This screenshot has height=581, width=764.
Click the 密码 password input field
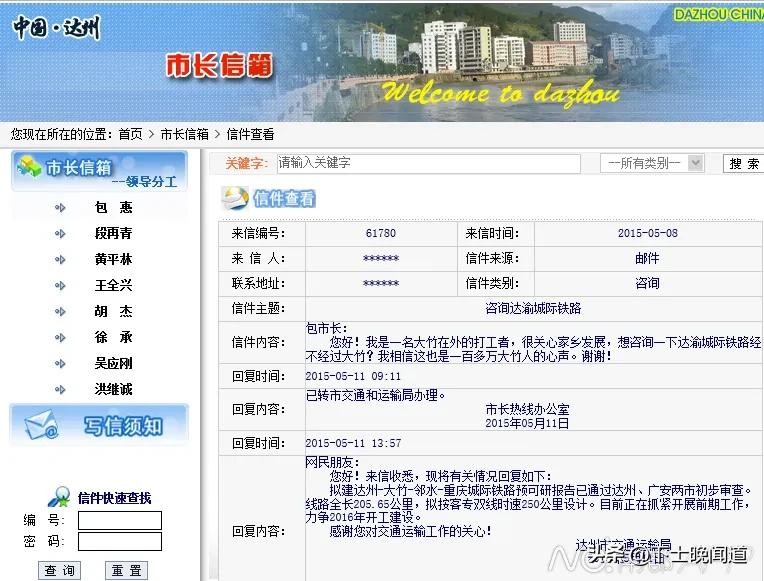pyautogui.click(x=119, y=542)
